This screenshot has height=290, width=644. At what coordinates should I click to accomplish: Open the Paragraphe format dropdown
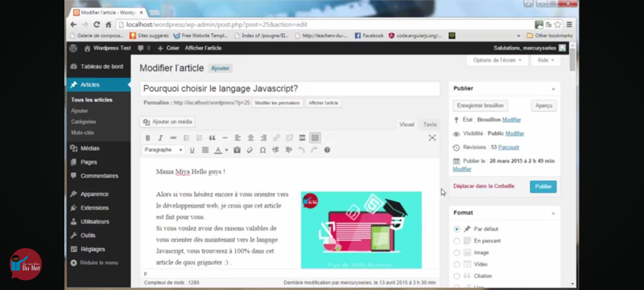point(163,150)
